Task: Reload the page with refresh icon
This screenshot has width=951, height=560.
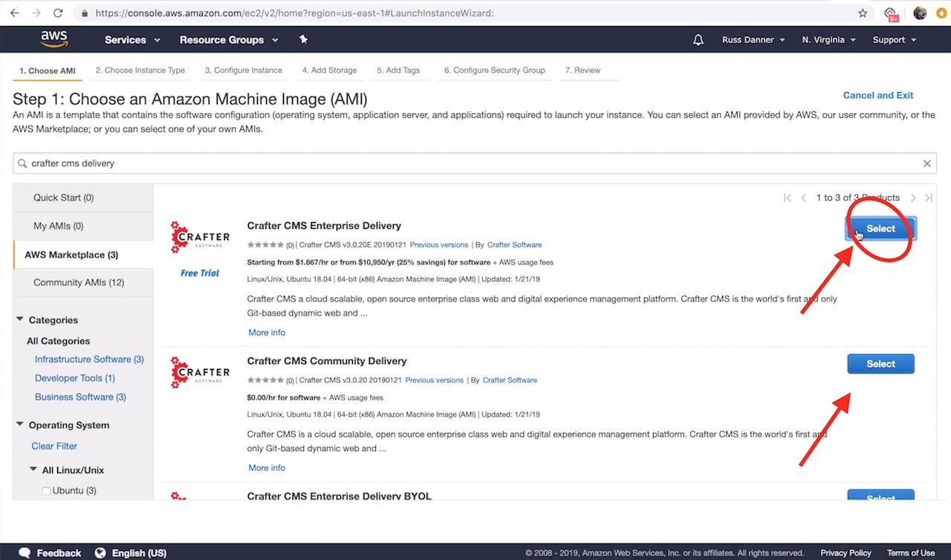Action: click(x=58, y=13)
